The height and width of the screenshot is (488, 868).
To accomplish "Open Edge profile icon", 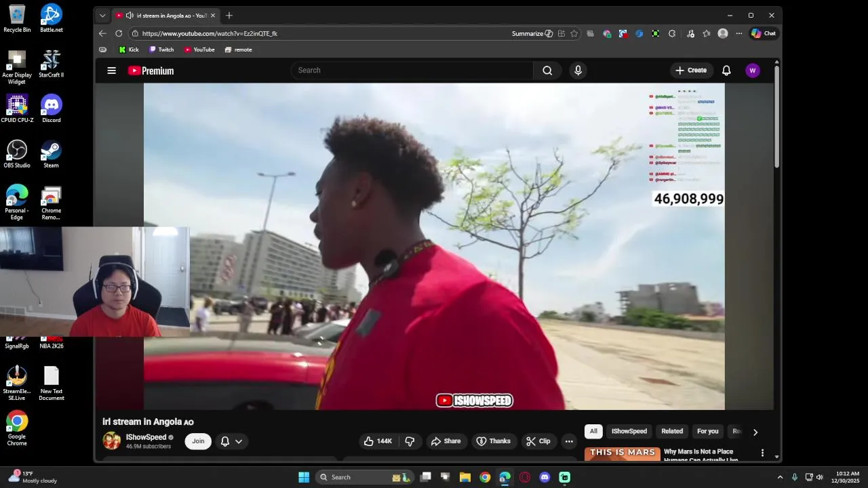I will tap(723, 33).
